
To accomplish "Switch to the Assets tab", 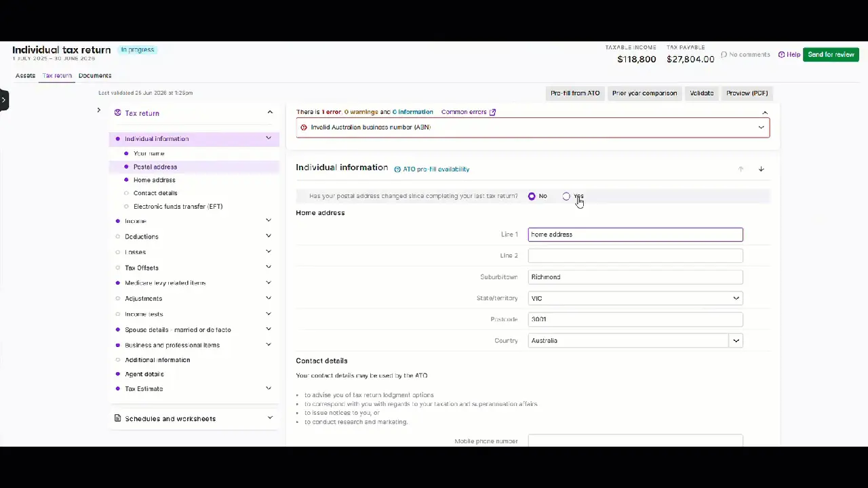I will click(x=25, y=76).
